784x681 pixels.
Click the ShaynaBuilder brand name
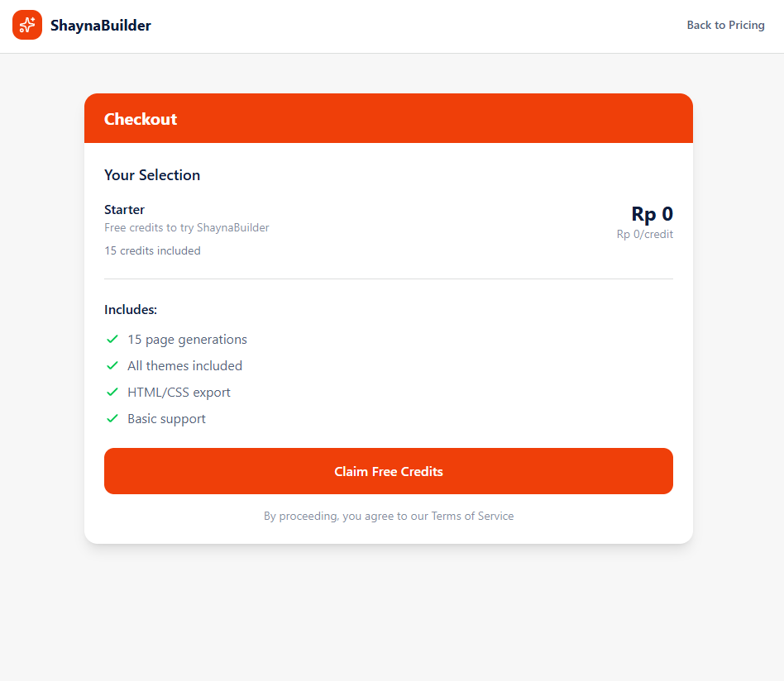click(101, 26)
